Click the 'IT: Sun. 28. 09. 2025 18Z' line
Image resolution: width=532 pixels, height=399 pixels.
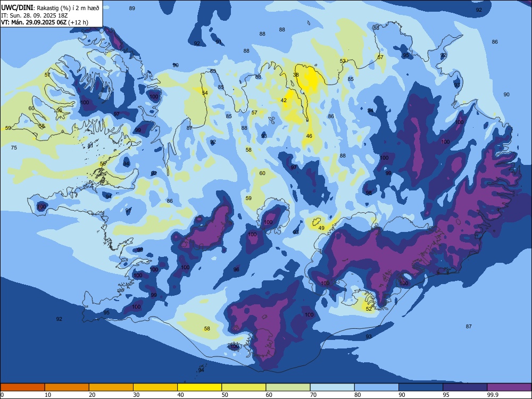click(35, 15)
